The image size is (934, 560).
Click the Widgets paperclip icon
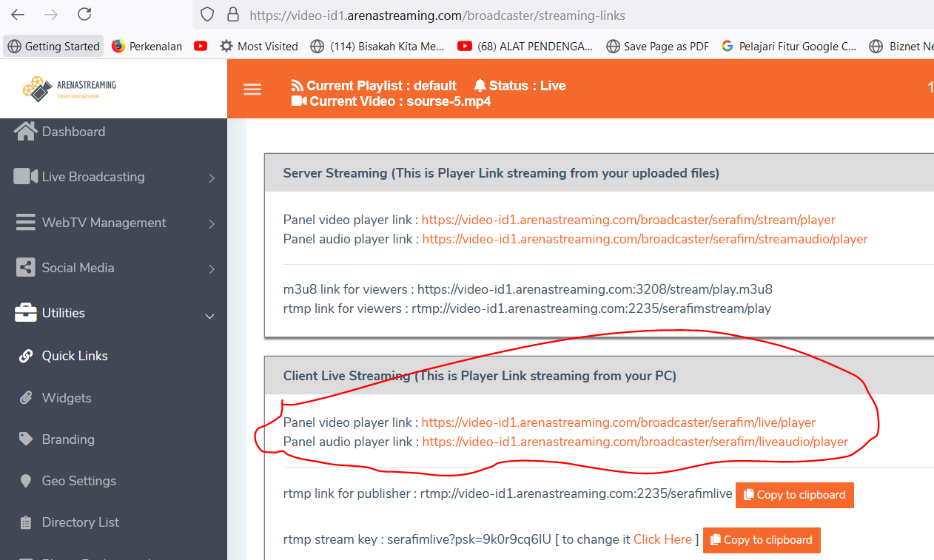26,398
